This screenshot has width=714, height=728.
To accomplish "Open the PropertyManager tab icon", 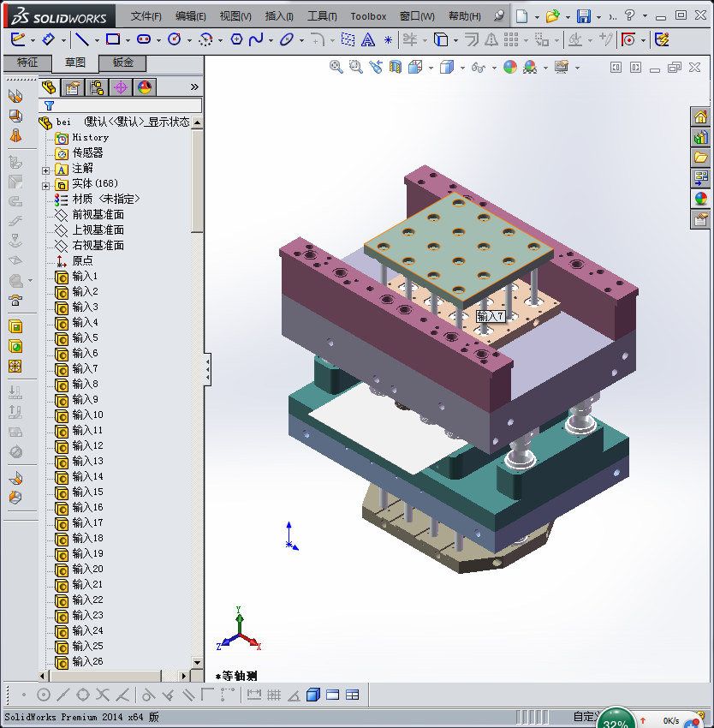I will coord(73,87).
